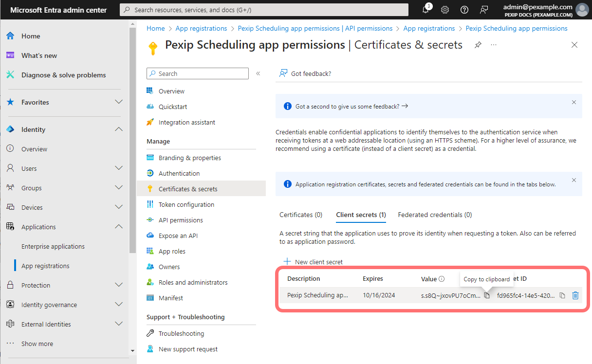Image resolution: width=592 pixels, height=364 pixels.
Task: Open notifications via the bell icon
Action: pyautogui.click(x=425, y=10)
